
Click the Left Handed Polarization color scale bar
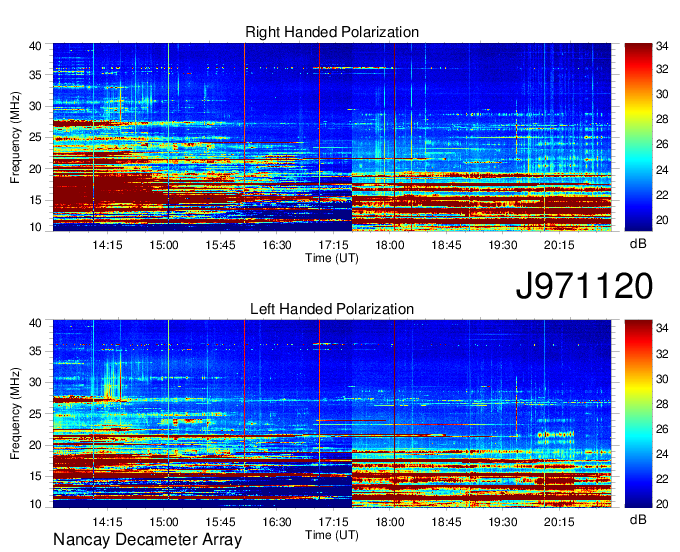click(638, 414)
